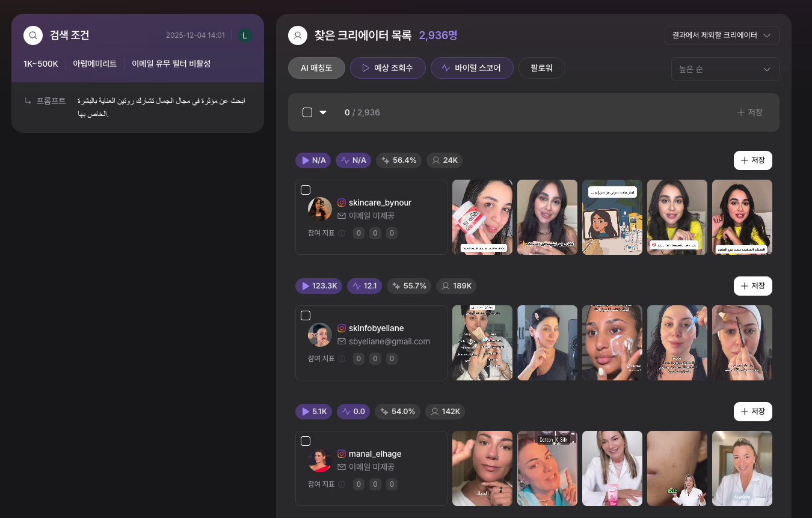Tick the select-all checkbox in list header
This screenshot has height=518, width=812.
[x=307, y=112]
